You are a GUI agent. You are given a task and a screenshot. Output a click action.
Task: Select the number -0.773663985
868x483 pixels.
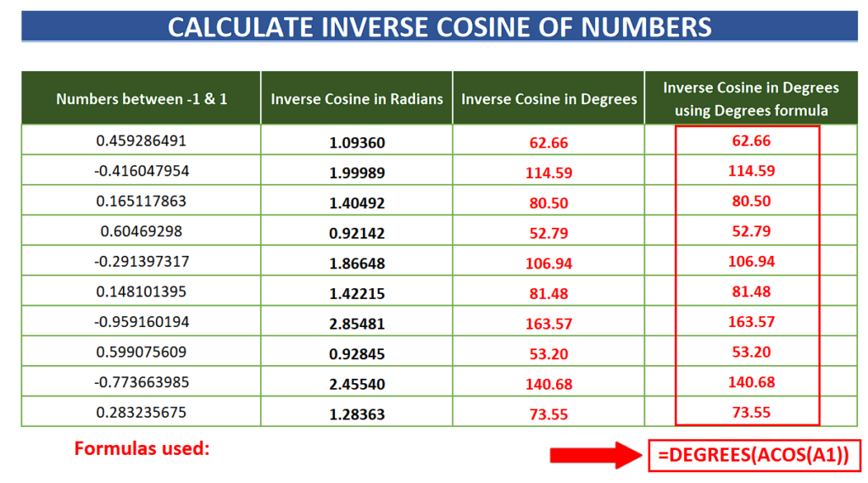pyautogui.click(x=142, y=382)
